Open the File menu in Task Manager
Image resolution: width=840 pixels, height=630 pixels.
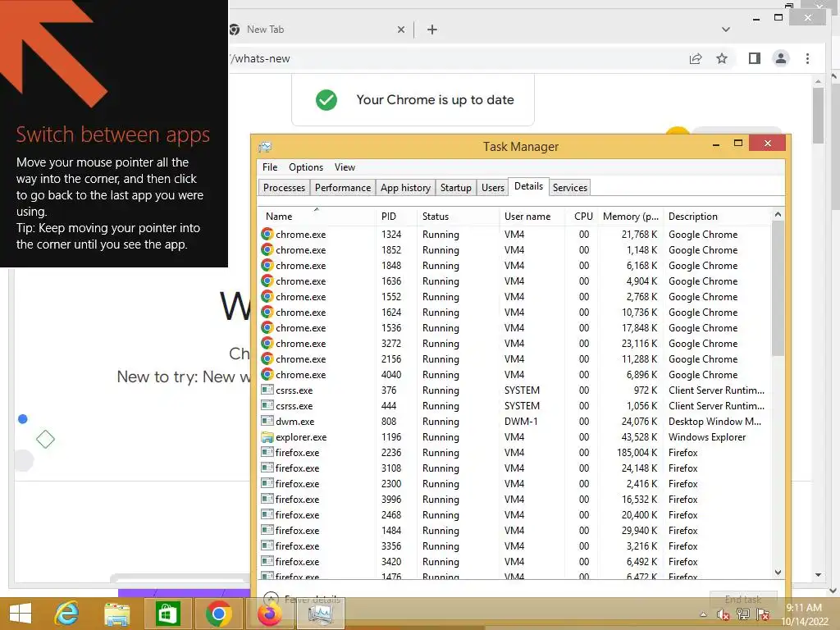coord(269,167)
